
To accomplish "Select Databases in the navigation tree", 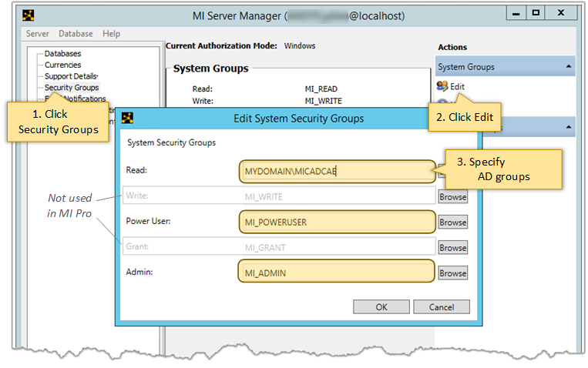I will click(x=62, y=54).
